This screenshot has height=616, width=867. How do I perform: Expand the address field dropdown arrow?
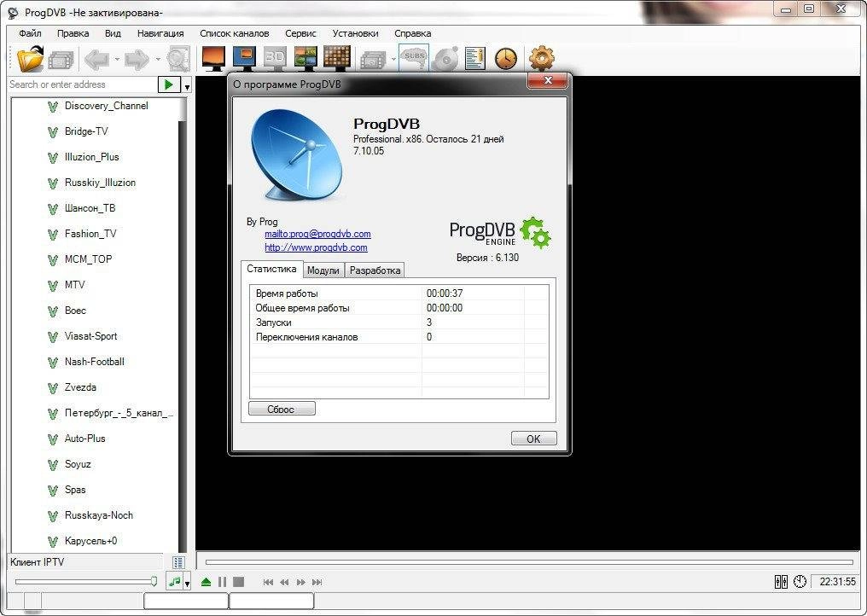tap(187, 87)
